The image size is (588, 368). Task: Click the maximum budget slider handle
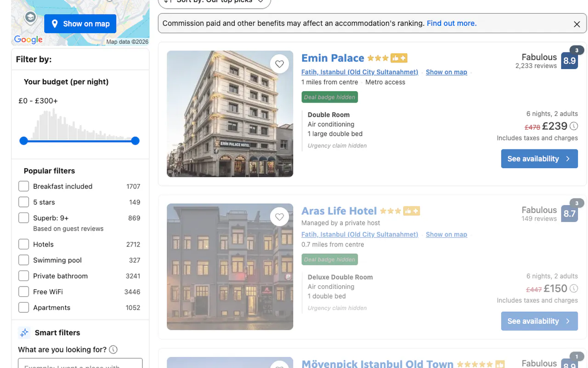tap(135, 141)
